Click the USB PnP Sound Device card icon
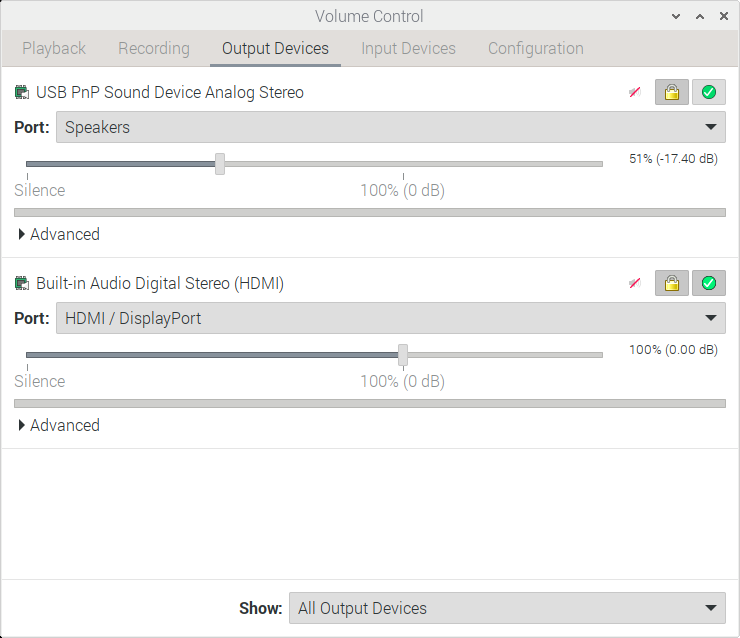This screenshot has height=638, width=740. pos(22,93)
